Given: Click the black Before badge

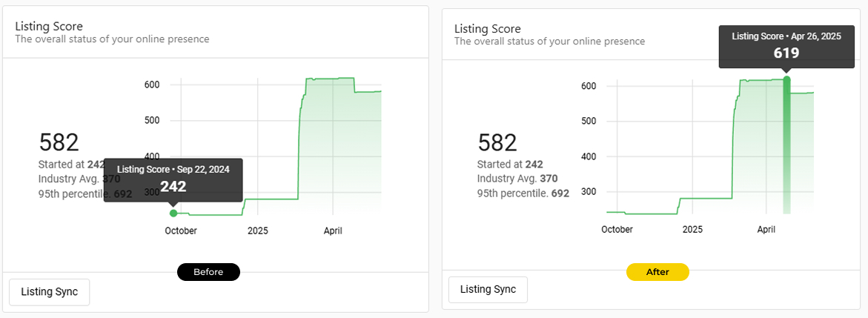Looking at the screenshot, I should pyautogui.click(x=208, y=272).
